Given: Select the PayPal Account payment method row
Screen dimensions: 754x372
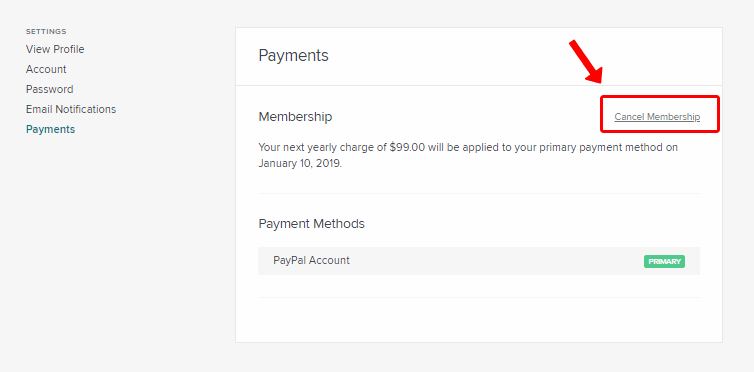Looking at the screenshot, I should pyautogui.click(x=479, y=261).
